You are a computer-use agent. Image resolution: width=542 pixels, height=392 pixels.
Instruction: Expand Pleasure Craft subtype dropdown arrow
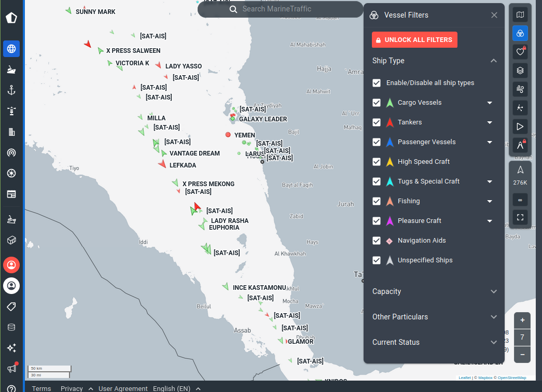[490, 221]
